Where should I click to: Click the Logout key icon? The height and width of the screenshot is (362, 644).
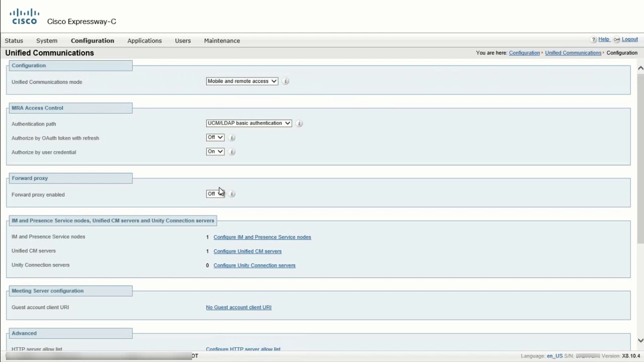coord(617,40)
